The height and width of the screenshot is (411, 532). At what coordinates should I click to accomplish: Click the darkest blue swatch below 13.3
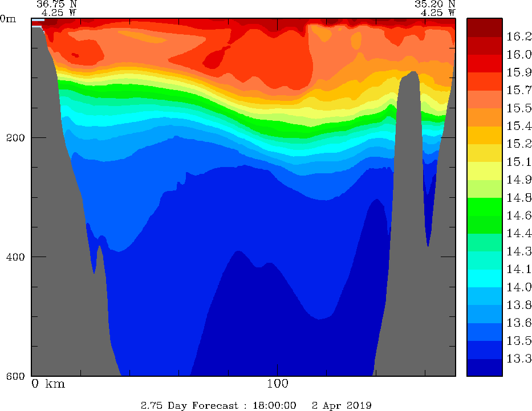484,368
